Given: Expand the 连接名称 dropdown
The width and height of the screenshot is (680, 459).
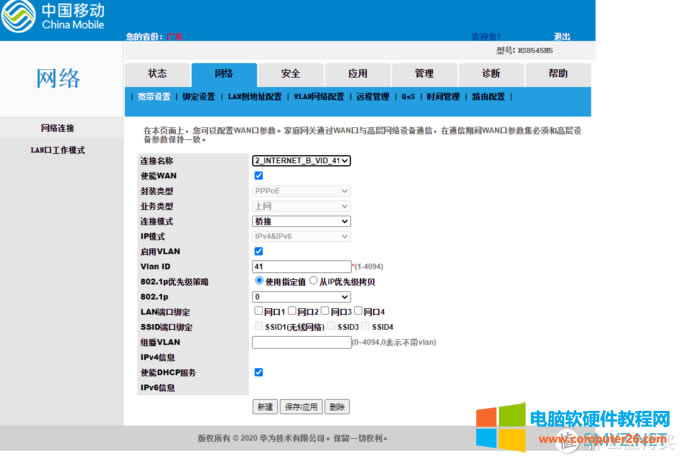Looking at the screenshot, I should 301,160.
